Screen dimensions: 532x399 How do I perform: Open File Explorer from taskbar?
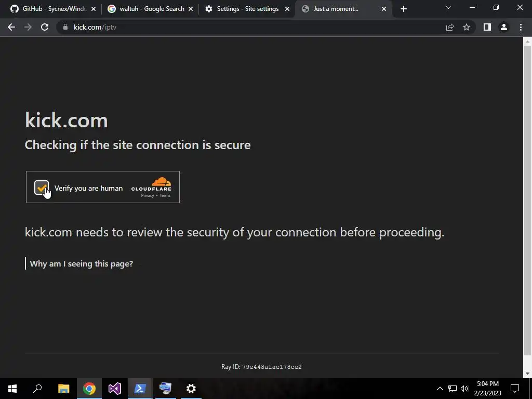pyautogui.click(x=63, y=389)
